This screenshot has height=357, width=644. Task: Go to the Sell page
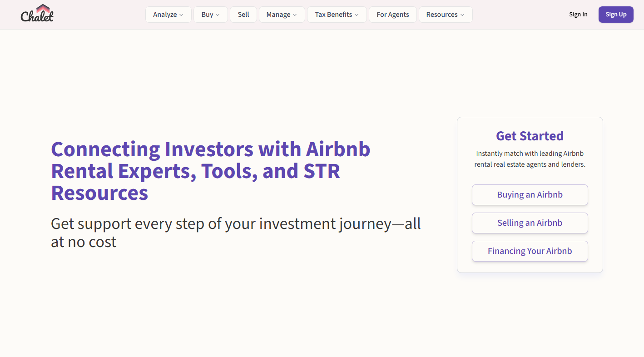pyautogui.click(x=243, y=15)
